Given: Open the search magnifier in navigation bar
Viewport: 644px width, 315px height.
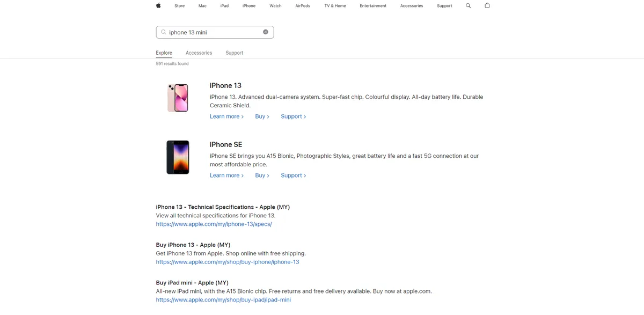Looking at the screenshot, I should 468,5.
